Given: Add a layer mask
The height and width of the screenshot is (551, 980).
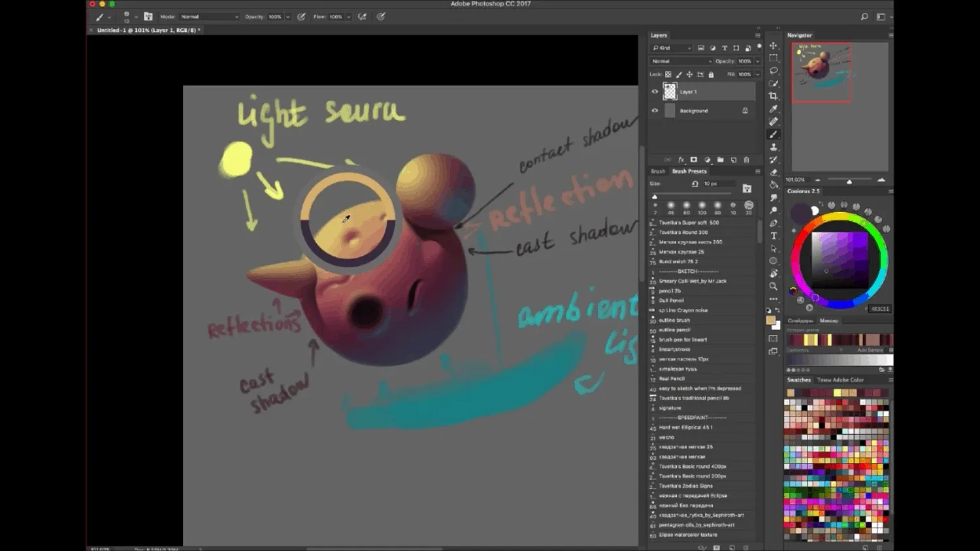Looking at the screenshot, I should (x=694, y=160).
